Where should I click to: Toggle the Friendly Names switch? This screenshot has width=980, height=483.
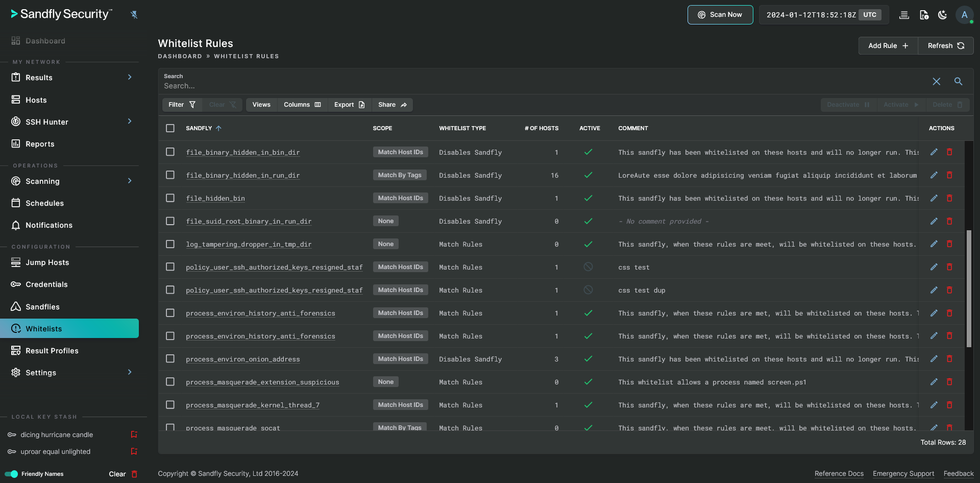(x=11, y=474)
